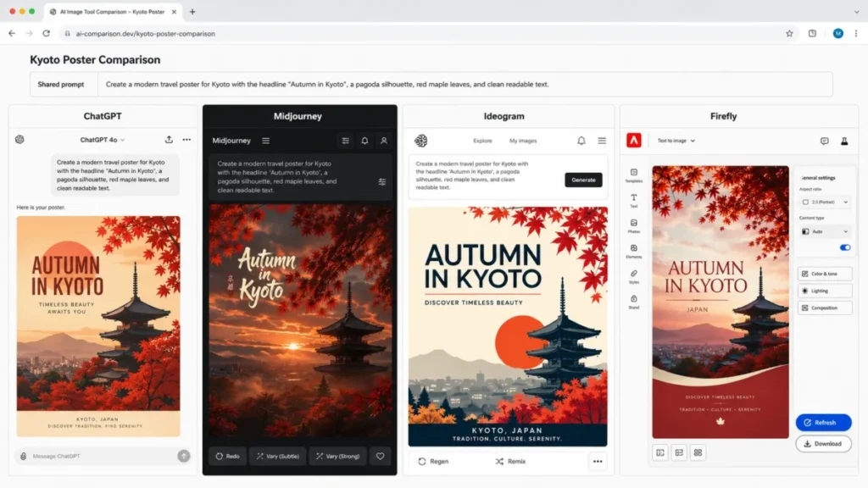Open the Ideogram hamburger menu
Image resolution: width=868 pixels, height=488 pixels.
[x=602, y=141]
